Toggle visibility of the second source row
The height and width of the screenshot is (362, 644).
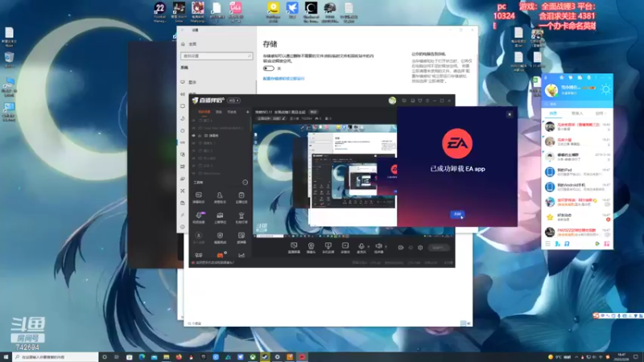tap(194, 128)
